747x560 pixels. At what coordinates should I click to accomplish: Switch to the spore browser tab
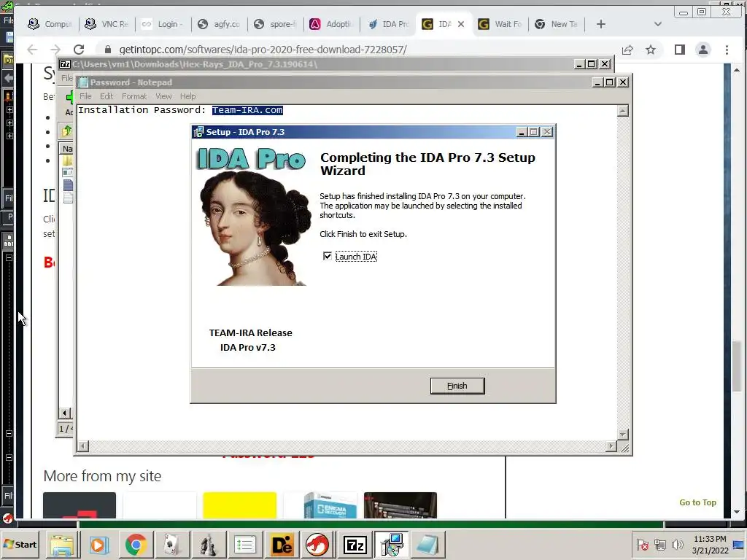275,24
